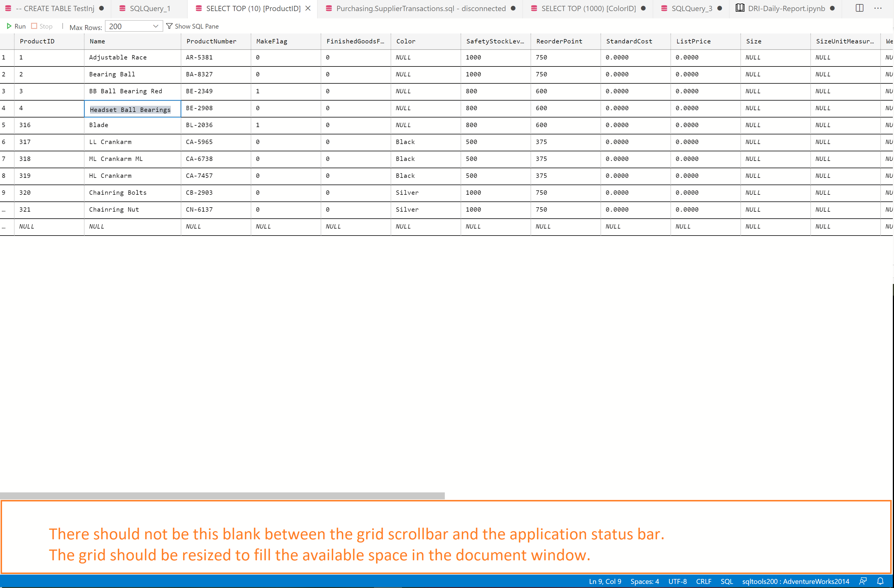Click the UTF-8 encoding indicator
This screenshot has height=588, width=894.
point(678,581)
